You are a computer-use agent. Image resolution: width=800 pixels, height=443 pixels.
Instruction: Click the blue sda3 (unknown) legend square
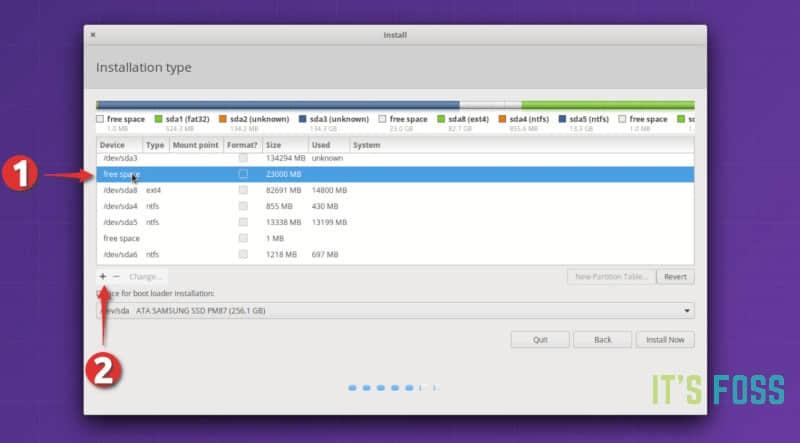coord(303,119)
